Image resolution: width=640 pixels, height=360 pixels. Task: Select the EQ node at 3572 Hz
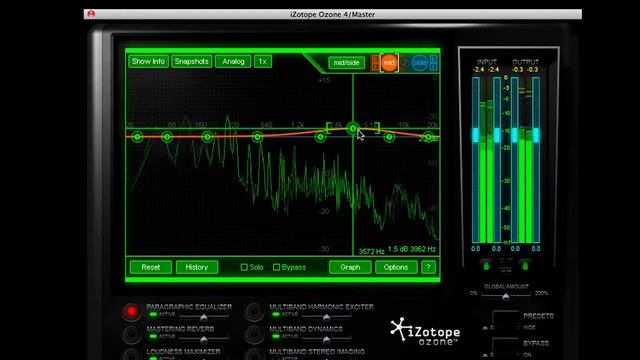353,129
